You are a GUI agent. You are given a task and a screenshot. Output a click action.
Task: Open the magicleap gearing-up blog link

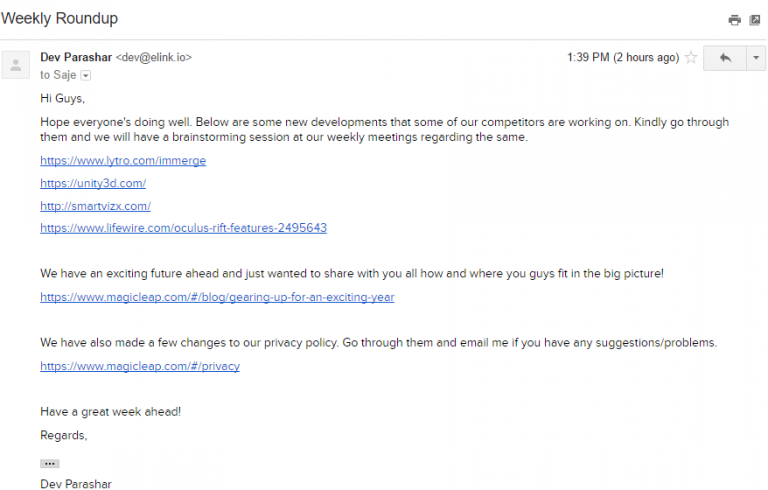click(x=217, y=297)
